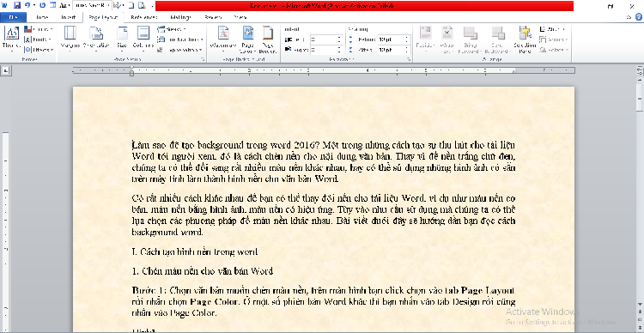
Task: Open the Paragraph dialog launcher
Action: pyautogui.click(x=409, y=59)
